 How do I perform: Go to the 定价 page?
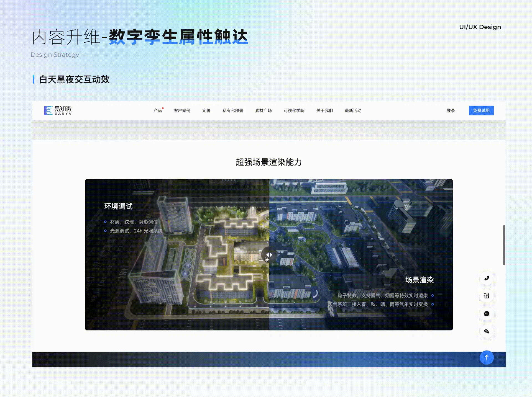(x=206, y=110)
